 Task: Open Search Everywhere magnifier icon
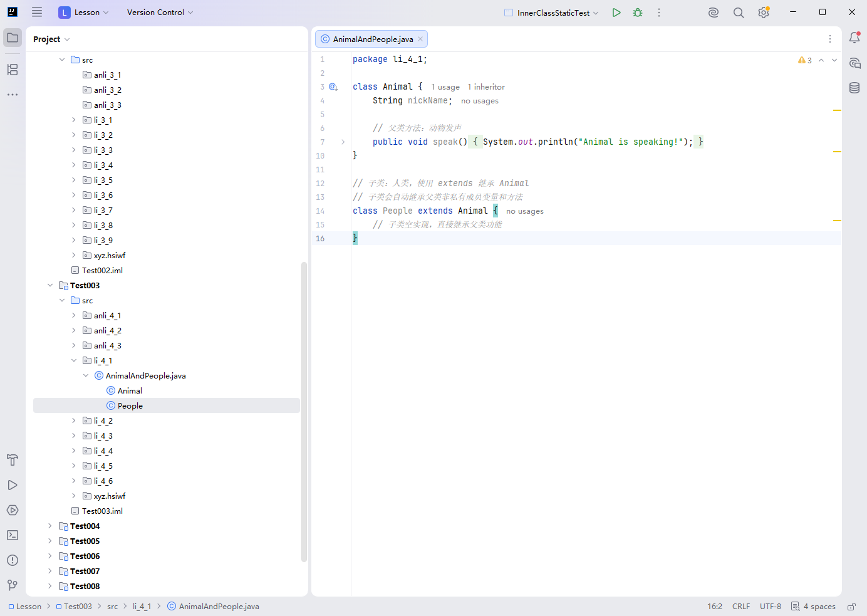(739, 13)
